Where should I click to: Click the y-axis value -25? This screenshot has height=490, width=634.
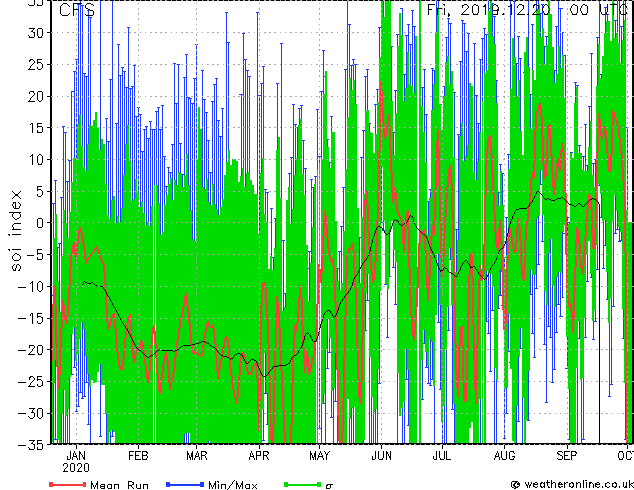tap(31, 381)
